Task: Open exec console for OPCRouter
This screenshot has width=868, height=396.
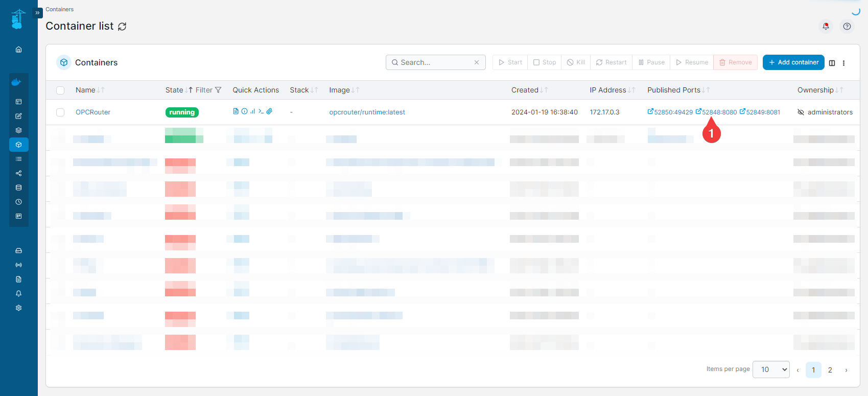Action: pos(261,111)
